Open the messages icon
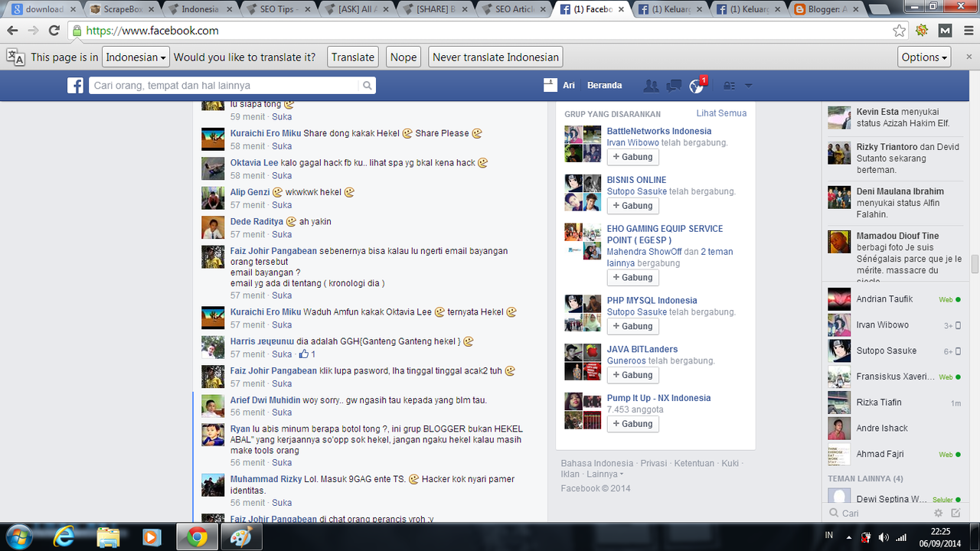 tap(674, 86)
